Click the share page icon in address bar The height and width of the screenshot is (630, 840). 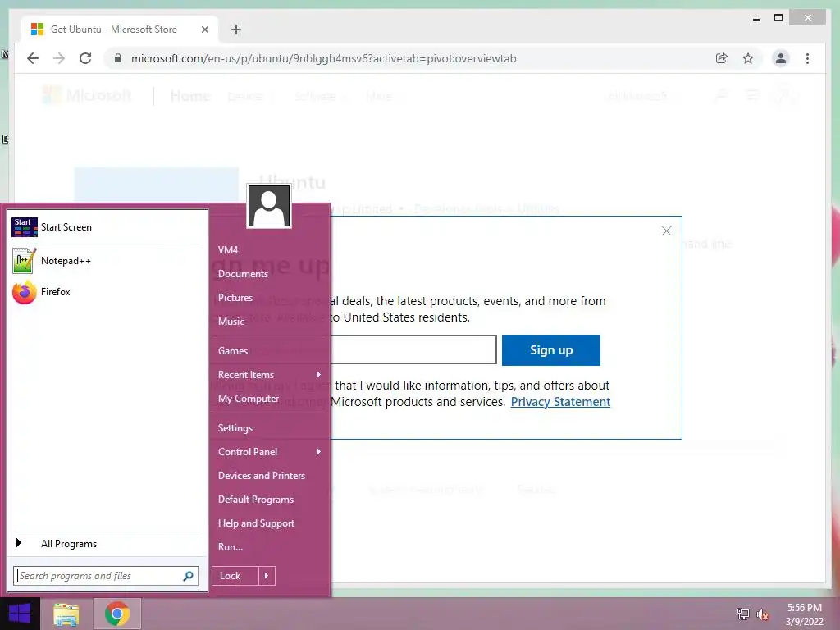[722, 58]
